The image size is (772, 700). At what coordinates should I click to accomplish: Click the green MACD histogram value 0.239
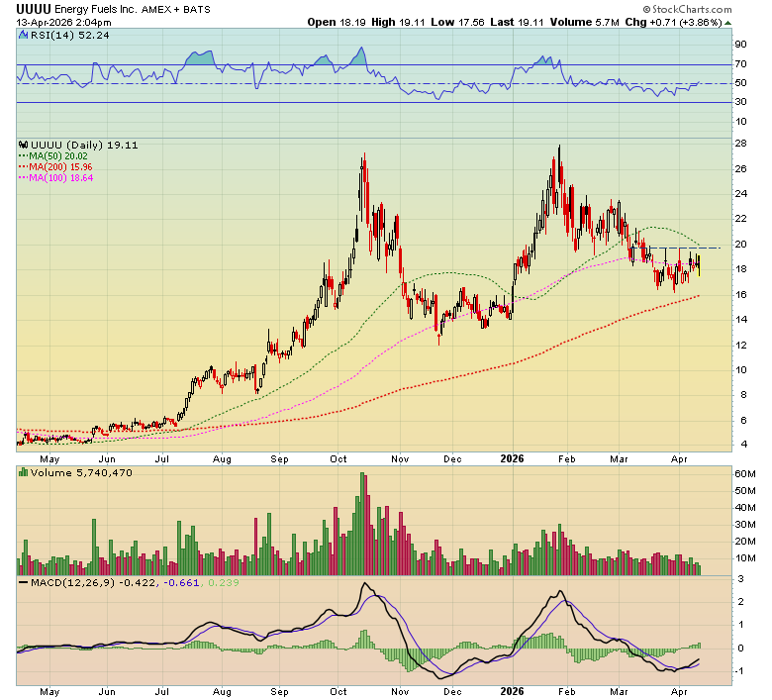click(224, 583)
